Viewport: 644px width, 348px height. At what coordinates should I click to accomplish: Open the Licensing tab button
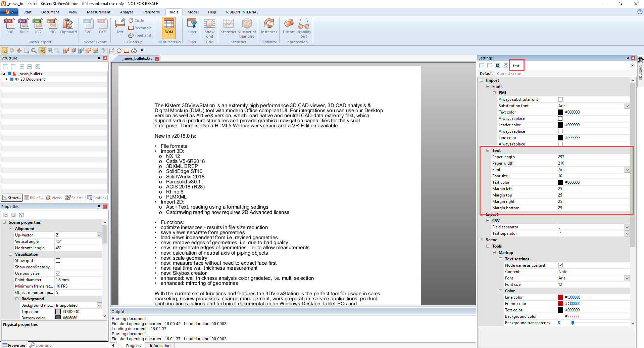[41, 345]
